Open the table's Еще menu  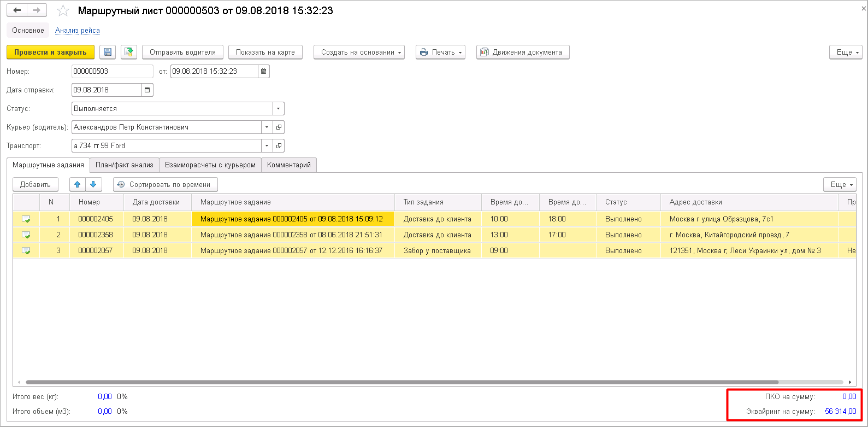point(840,184)
